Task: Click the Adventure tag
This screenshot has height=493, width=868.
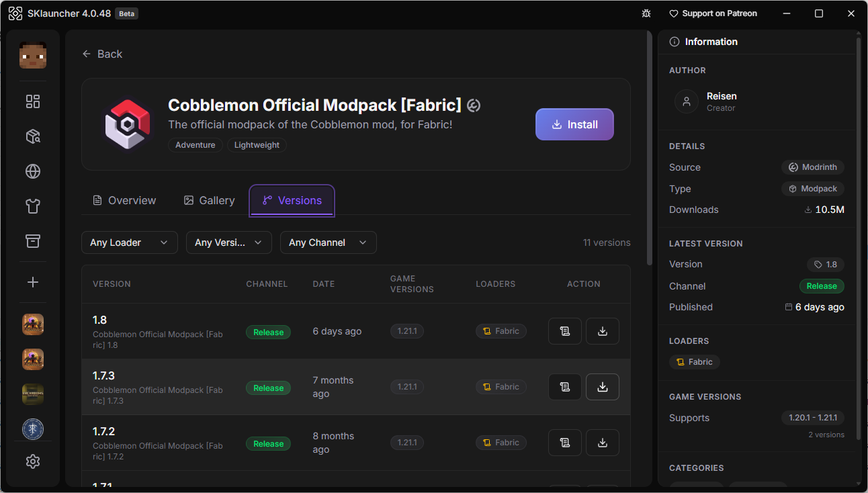Action: (196, 145)
